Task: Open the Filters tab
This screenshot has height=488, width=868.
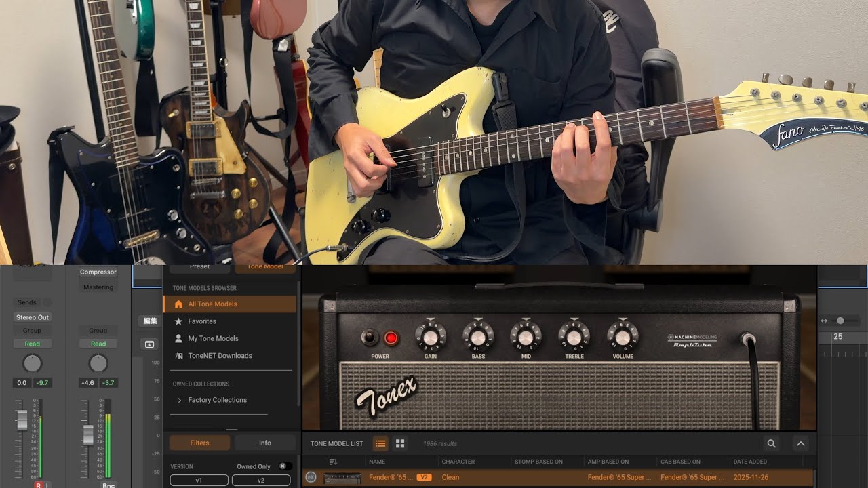Action: 199,443
